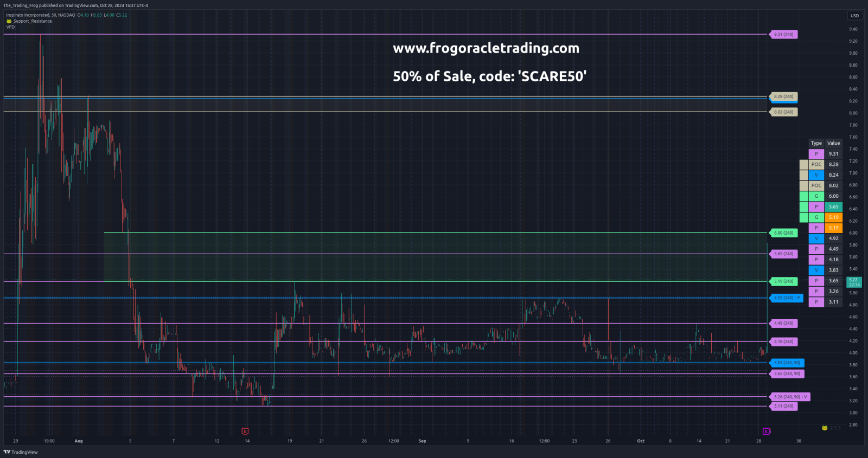Click the 3.65 value cell in table
The width and height of the screenshot is (868, 458).
pyautogui.click(x=834, y=281)
